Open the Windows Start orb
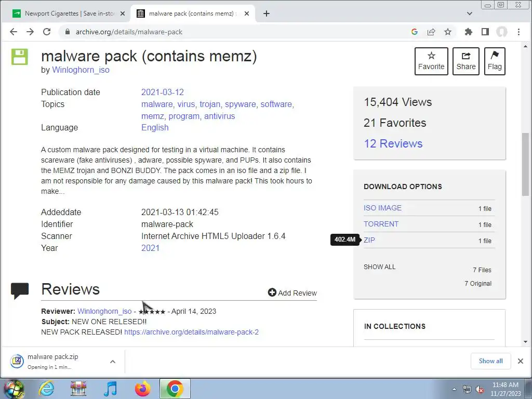This screenshot has width=532, height=399. 13,389
